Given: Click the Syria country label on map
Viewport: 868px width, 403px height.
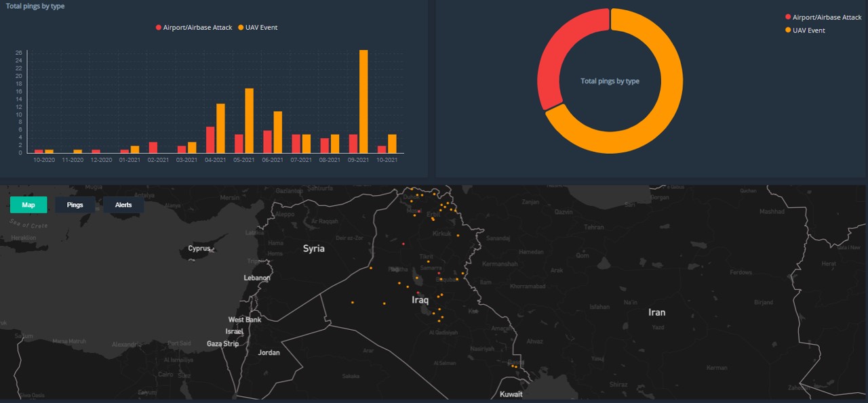Looking at the screenshot, I should (x=314, y=249).
